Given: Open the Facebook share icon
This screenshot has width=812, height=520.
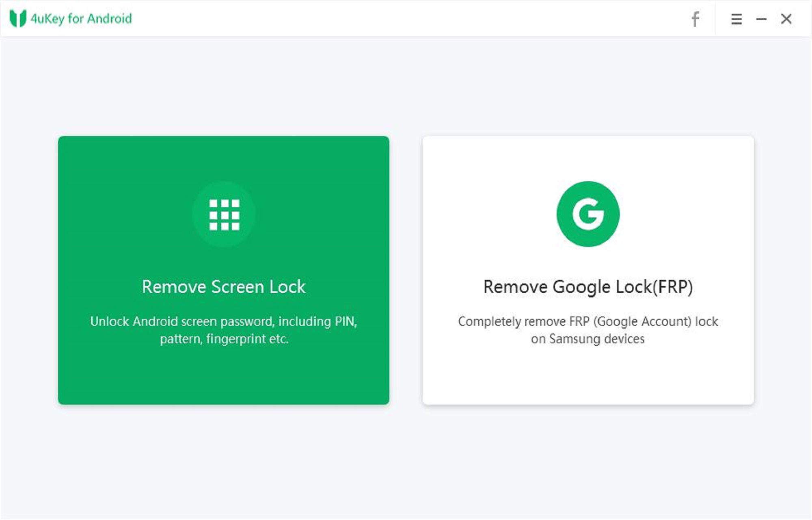Looking at the screenshot, I should (x=695, y=19).
